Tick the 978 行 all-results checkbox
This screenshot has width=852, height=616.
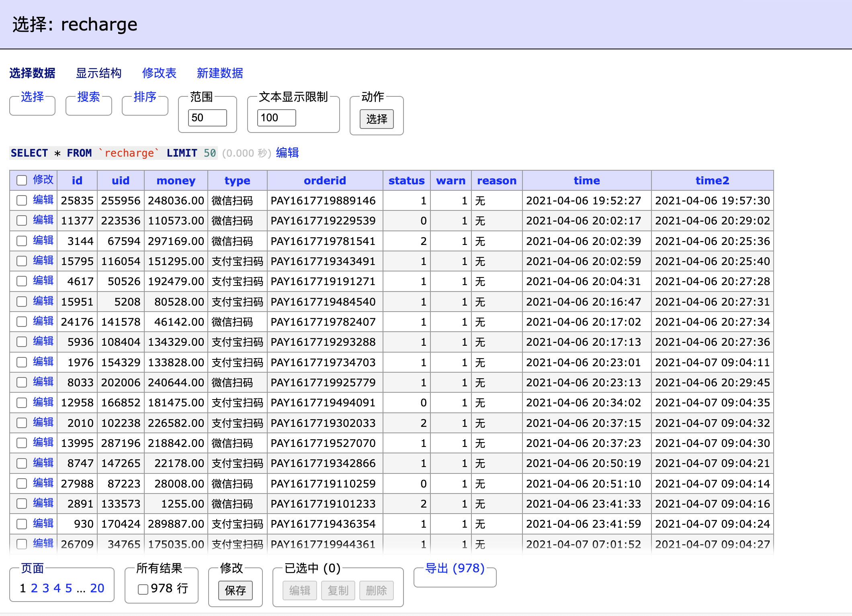click(143, 589)
